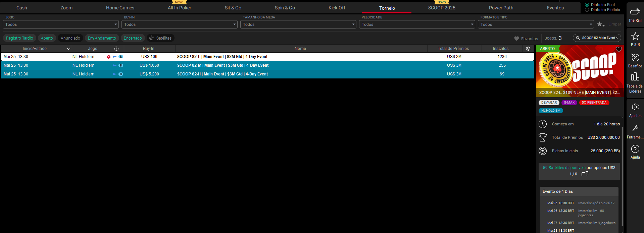Switch to the Cash tab
Screen dimensions: 644x233
22,8
